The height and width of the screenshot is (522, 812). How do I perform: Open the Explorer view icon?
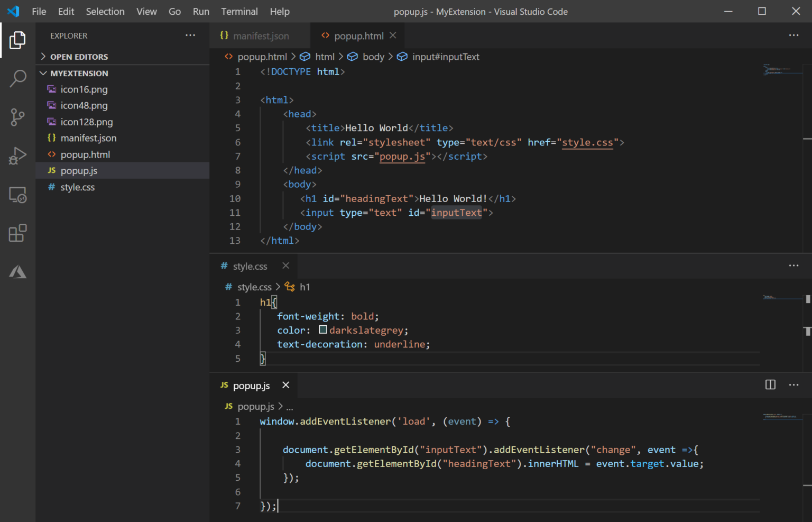tap(17, 40)
